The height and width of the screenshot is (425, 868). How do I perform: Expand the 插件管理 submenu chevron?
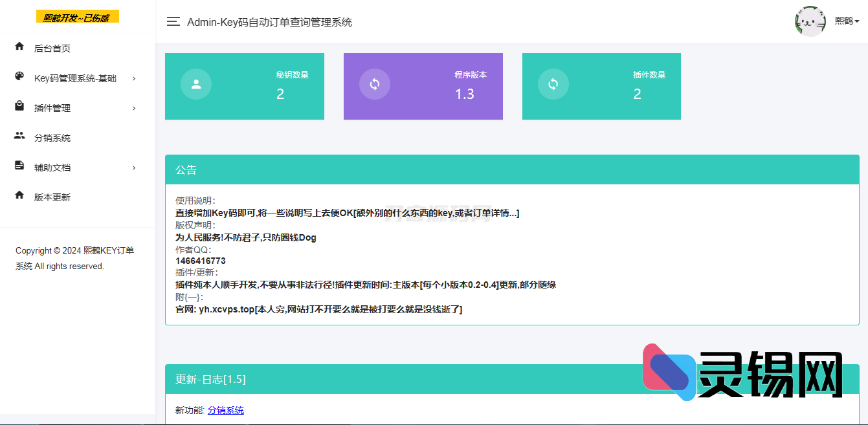click(134, 107)
